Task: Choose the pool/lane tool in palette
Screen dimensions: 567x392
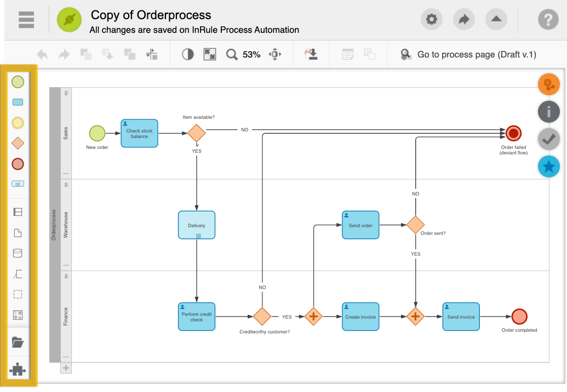Action: [x=18, y=212]
